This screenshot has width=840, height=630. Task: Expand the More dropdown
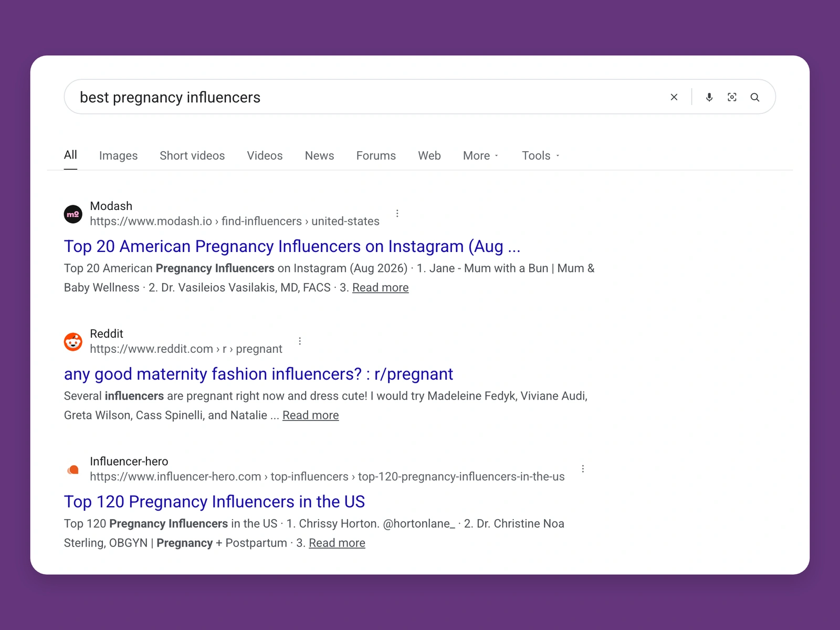pos(481,155)
